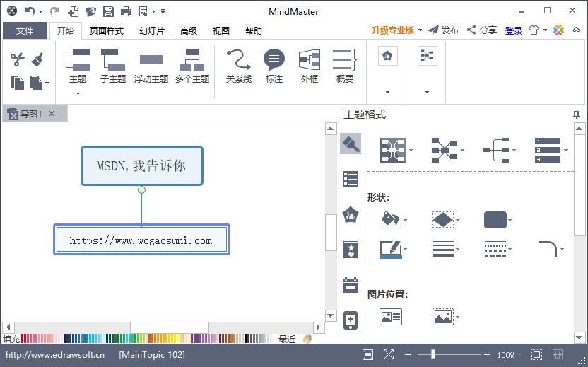Click the fit-to-page icon in status bar
The width and height of the screenshot is (588, 367).
[x=368, y=354]
